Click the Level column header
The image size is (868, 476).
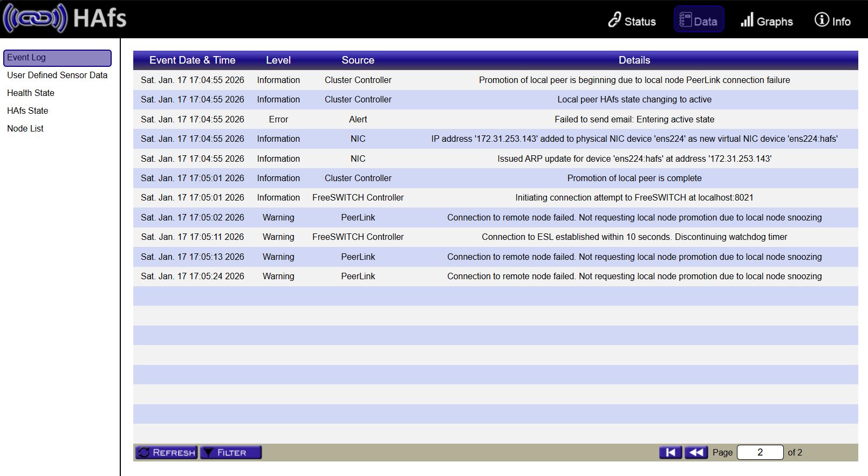278,60
